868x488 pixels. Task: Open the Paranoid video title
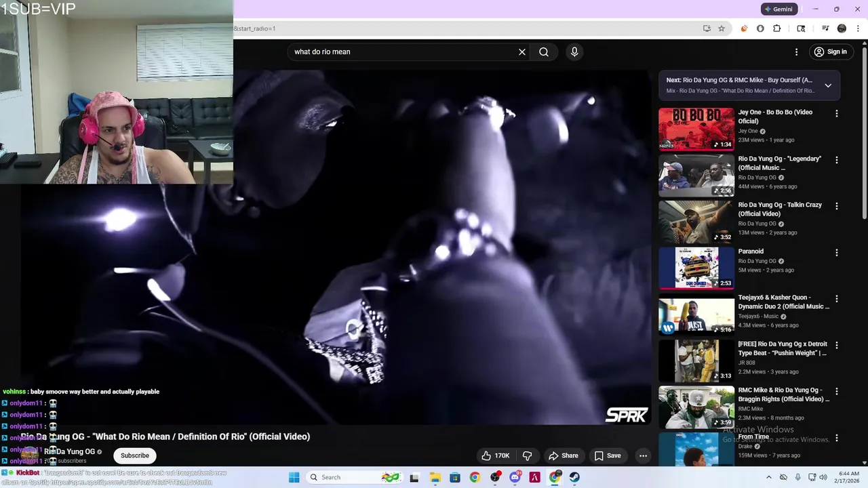[751, 251]
